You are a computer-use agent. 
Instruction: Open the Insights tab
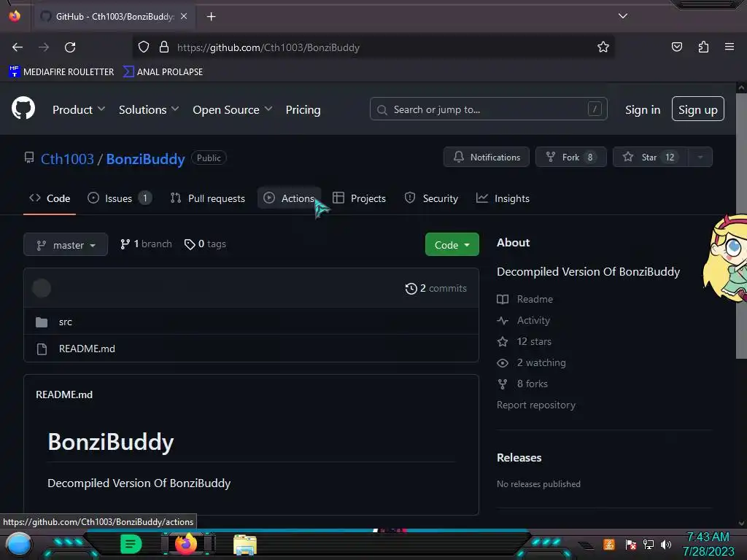(x=503, y=198)
